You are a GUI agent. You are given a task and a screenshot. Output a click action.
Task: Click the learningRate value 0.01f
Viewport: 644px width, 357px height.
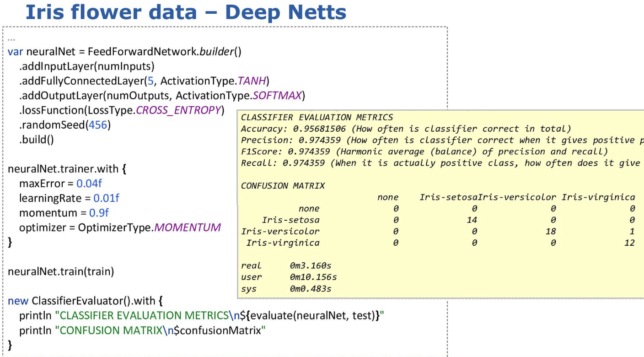[x=106, y=198]
